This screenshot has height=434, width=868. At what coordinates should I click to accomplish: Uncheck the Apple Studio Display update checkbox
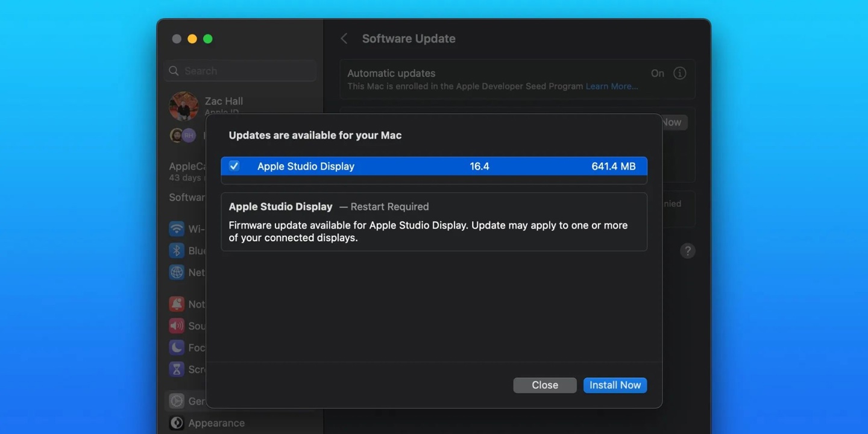click(x=234, y=166)
